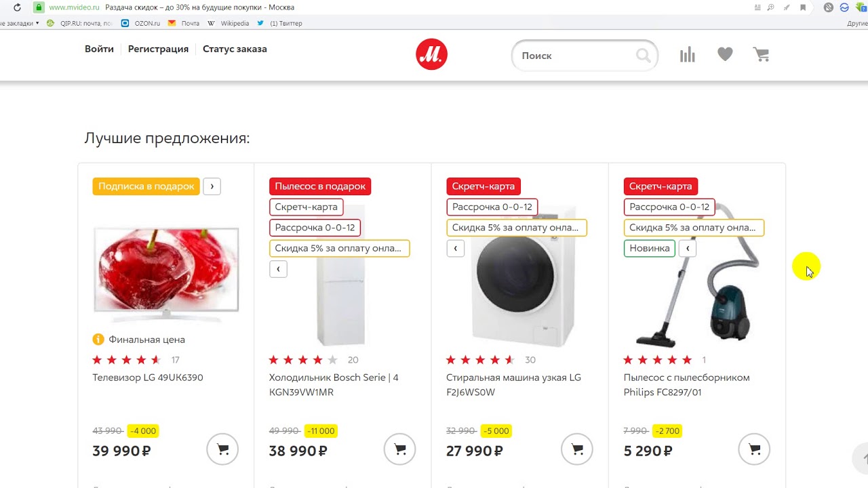The width and height of the screenshot is (868, 488).
Task: Click the M.Video logo icon
Action: [431, 54]
